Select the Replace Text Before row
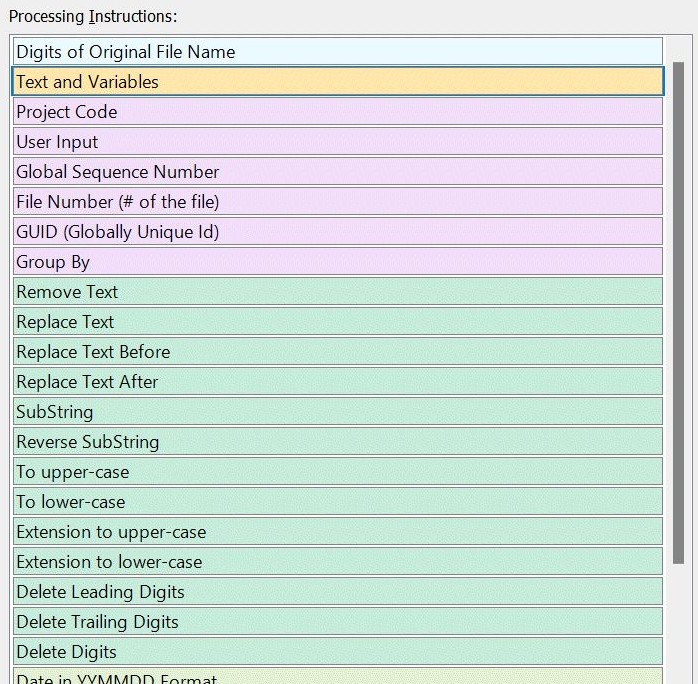 coord(338,351)
